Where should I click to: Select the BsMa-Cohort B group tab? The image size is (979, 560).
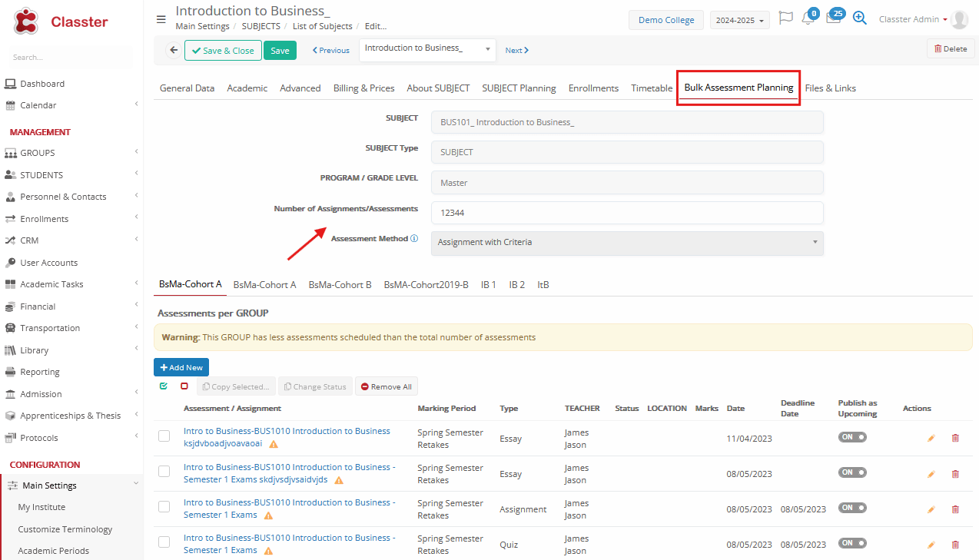click(340, 284)
